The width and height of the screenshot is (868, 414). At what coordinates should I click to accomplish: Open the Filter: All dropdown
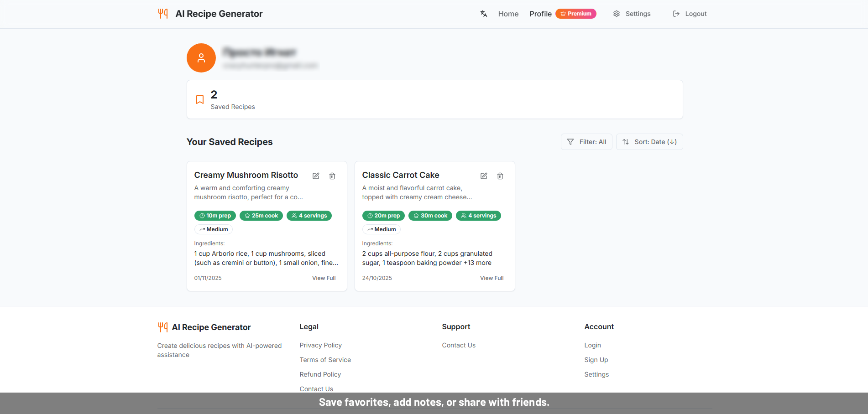click(586, 142)
